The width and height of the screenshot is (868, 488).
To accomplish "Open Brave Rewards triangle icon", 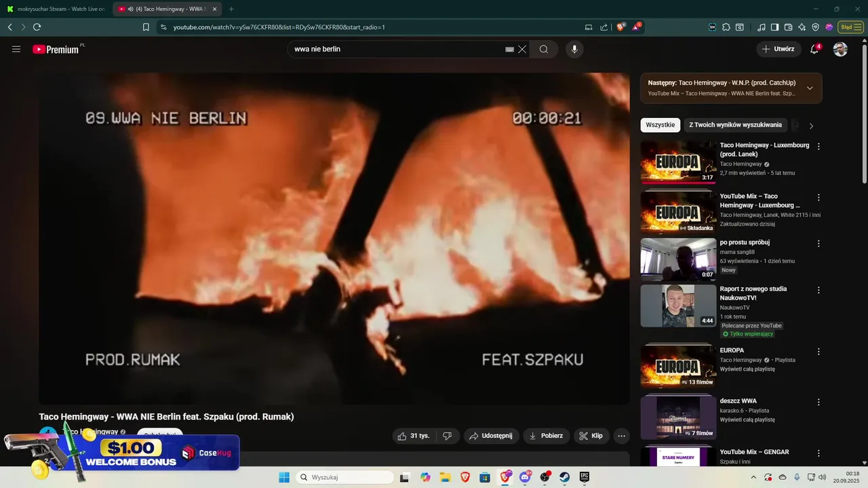I will (x=636, y=27).
